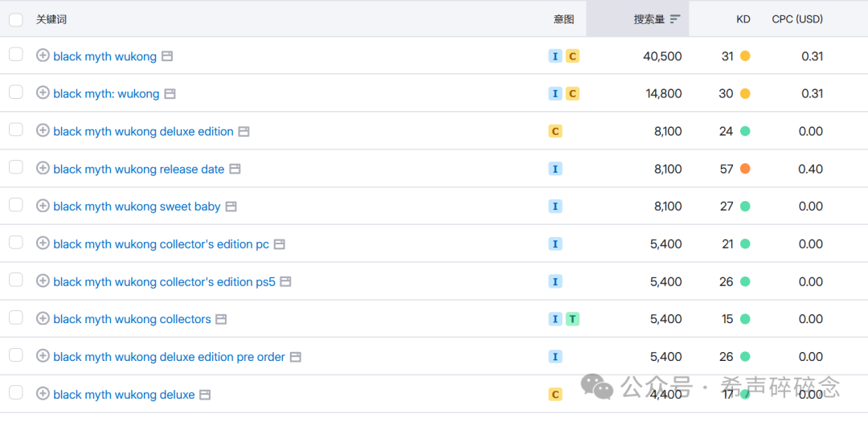The width and height of the screenshot is (868, 422).
Task: Select checkbox for 'black myth: wukong' row
Action: pos(16,92)
